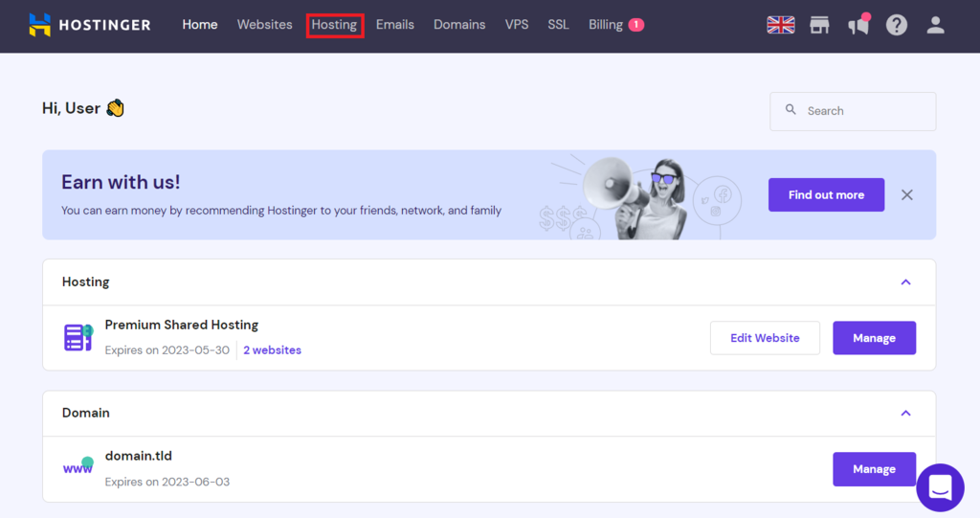The image size is (980, 518).
Task: Open the 2 websites link
Action: (272, 350)
